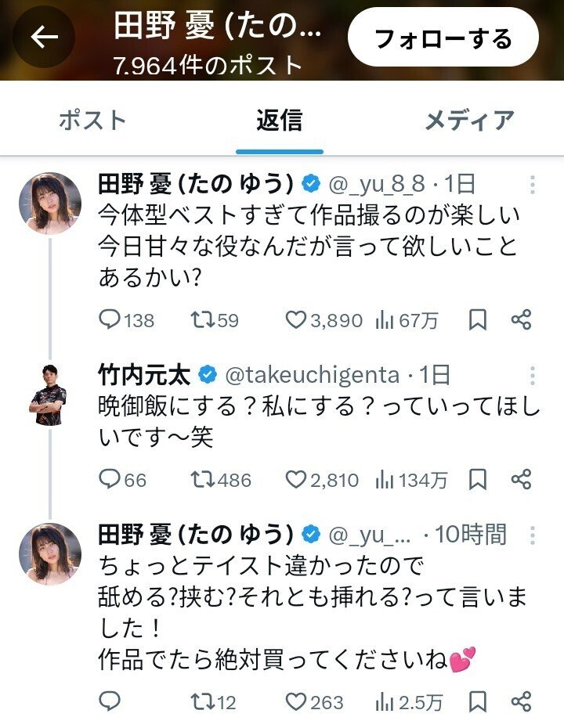Repost 竹内元太's reply with 486 reposts

coord(201,479)
